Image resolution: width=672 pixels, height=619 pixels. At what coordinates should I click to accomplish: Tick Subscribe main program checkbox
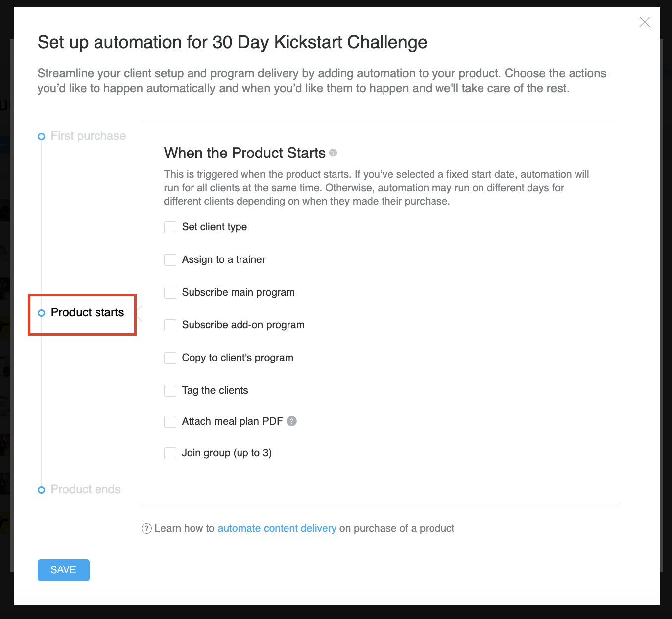170,293
